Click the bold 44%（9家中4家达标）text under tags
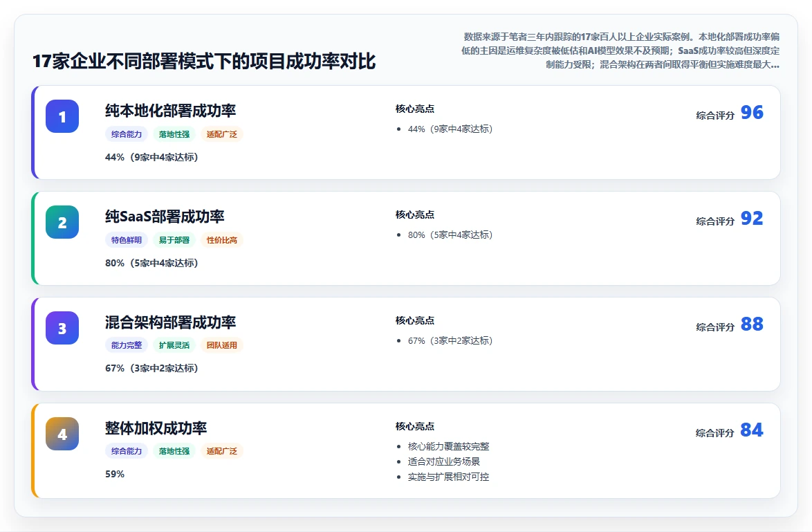812x532 pixels. [x=151, y=157]
